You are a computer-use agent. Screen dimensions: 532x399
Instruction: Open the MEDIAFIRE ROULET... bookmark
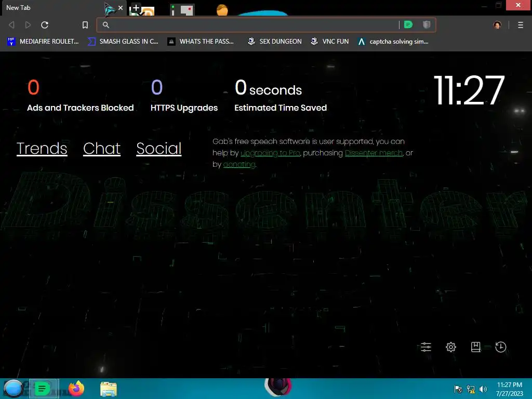43,42
